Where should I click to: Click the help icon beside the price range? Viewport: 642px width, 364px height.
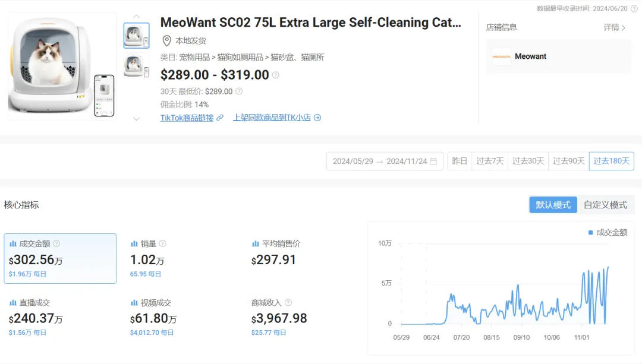[276, 75]
